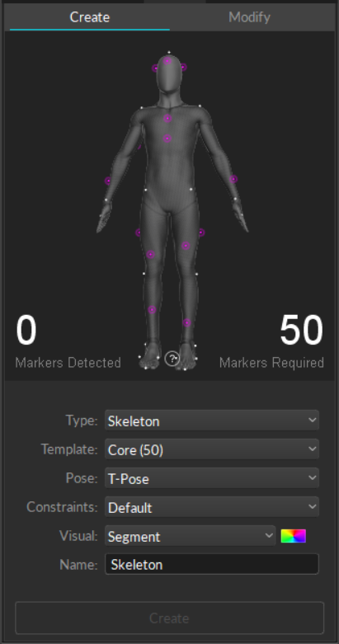Click the Name input field containing Skeleton

(212, 564)
